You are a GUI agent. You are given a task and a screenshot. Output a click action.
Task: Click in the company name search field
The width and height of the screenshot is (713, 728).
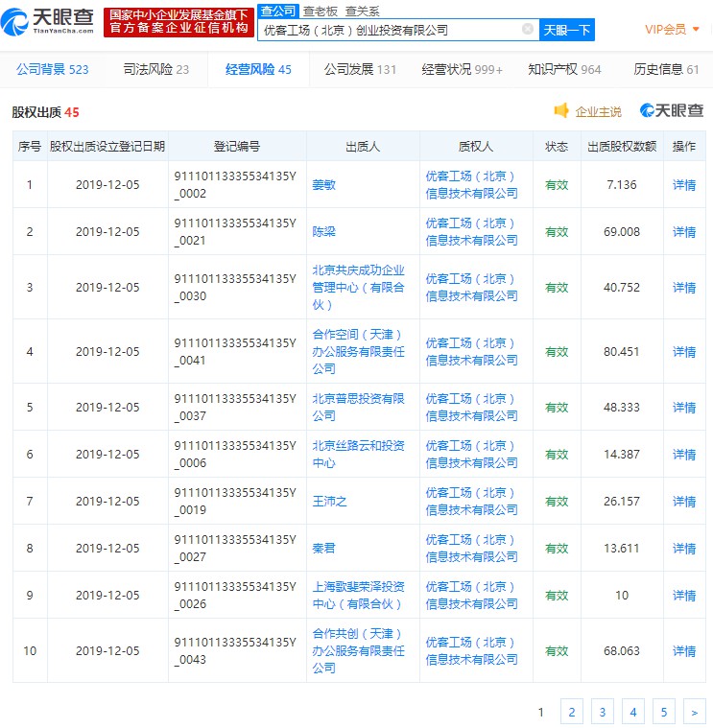(389, 30)
